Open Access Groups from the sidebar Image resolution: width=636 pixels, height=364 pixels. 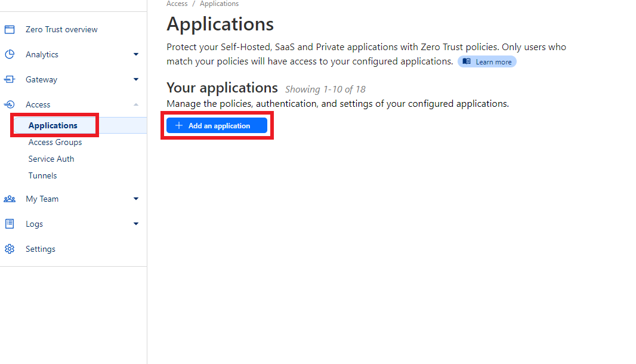coord(55,142)
